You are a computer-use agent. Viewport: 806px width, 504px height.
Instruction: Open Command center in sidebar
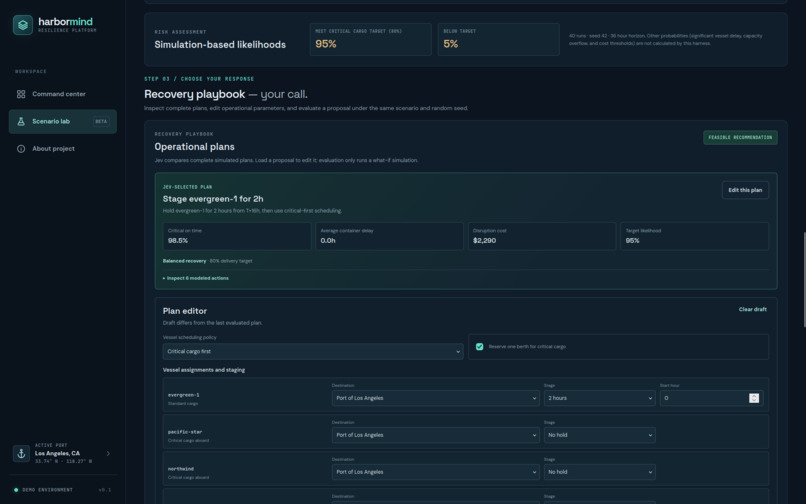click(63, 94)
